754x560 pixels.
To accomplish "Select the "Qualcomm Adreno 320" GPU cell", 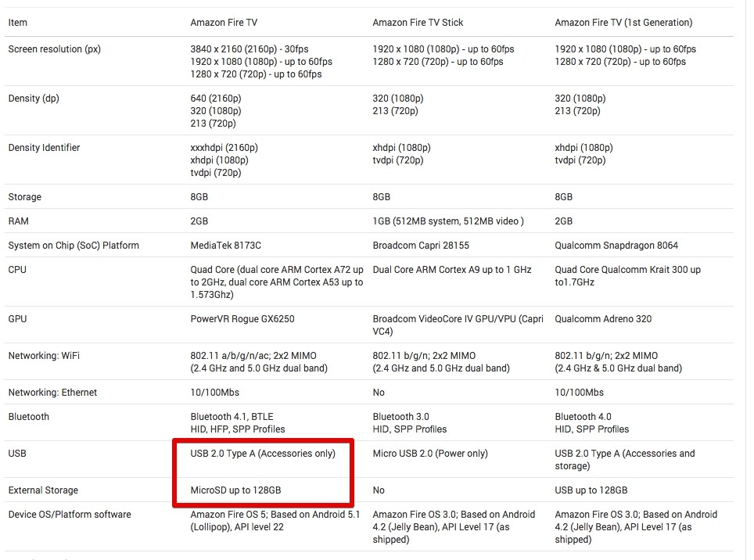I will click(603, 319).
